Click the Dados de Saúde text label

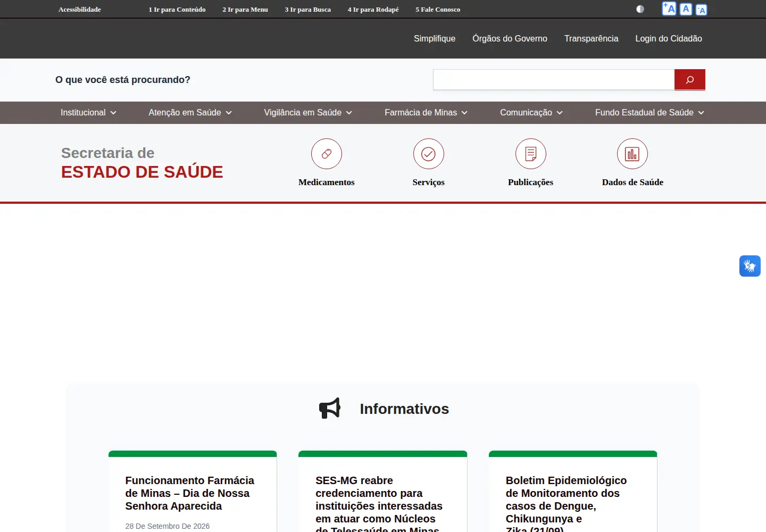click(x=632, y=182)
